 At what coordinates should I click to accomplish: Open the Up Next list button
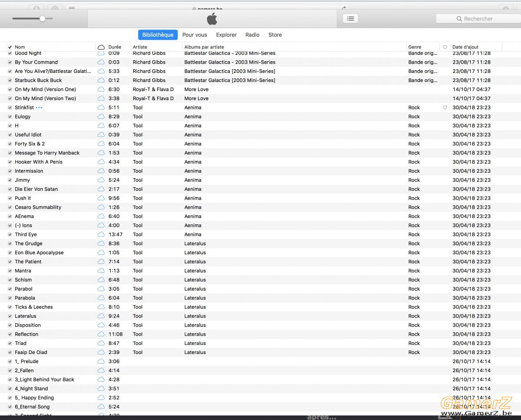[x=350, y=19]
